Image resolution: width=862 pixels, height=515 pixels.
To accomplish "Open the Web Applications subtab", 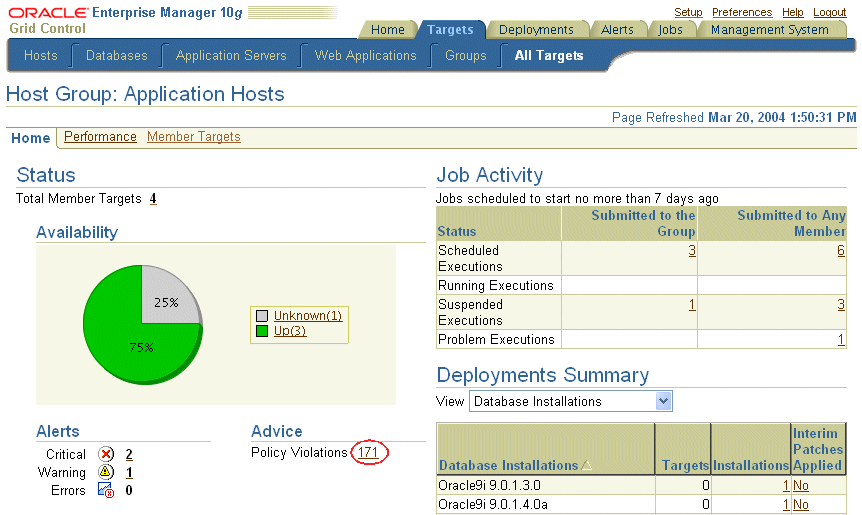I will pos(366,56).
